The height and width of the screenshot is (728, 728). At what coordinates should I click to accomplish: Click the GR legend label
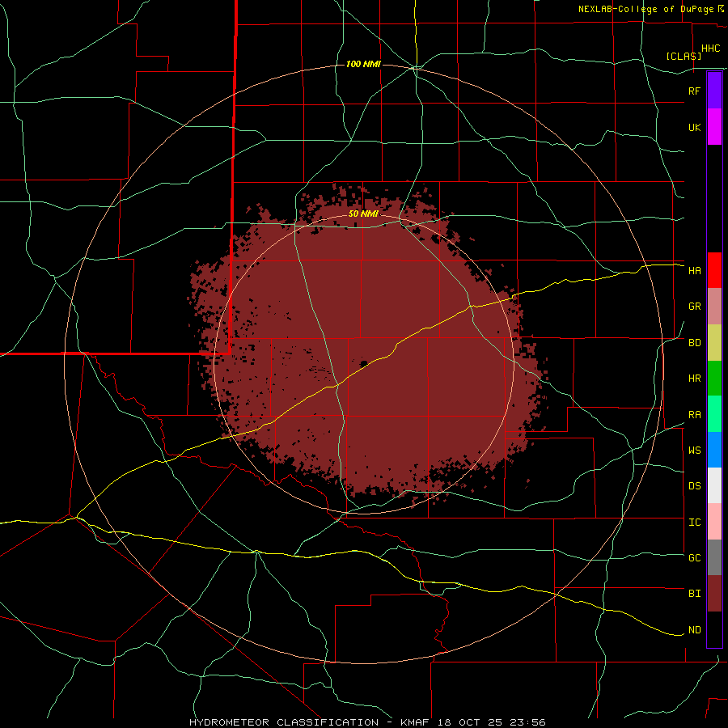(x=694, y=307)
